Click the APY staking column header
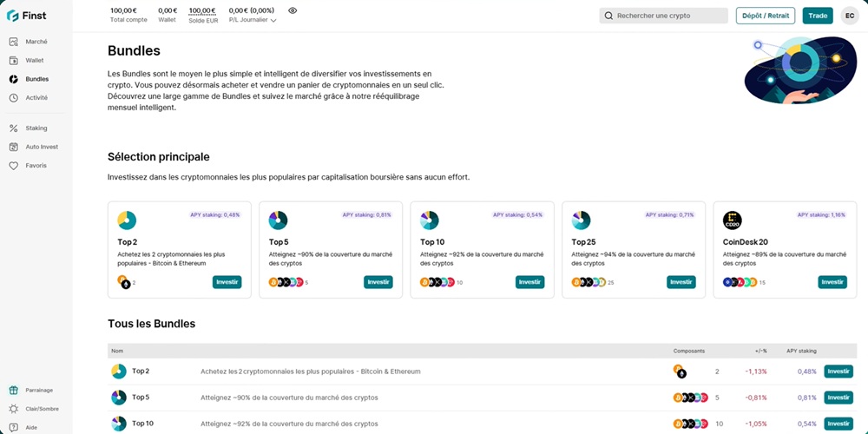This screenshot has height=434, width=868. click(x=801, y=351)
